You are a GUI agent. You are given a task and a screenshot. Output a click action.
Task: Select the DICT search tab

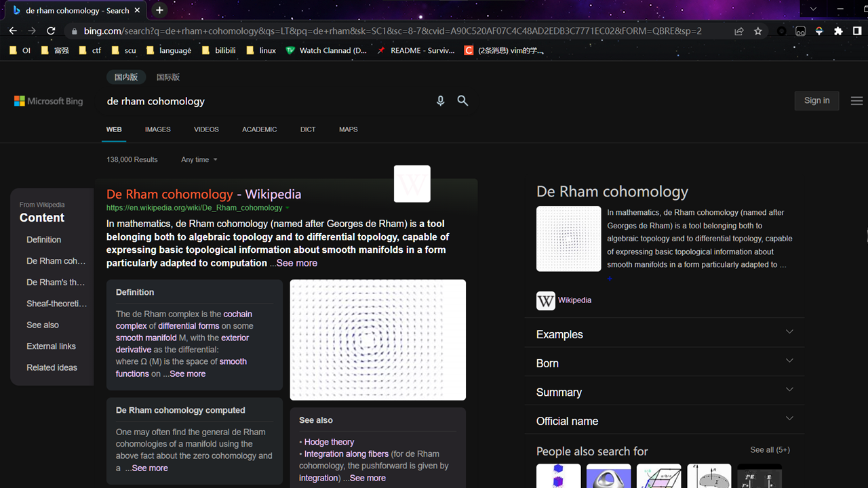[x=308, y=129]
